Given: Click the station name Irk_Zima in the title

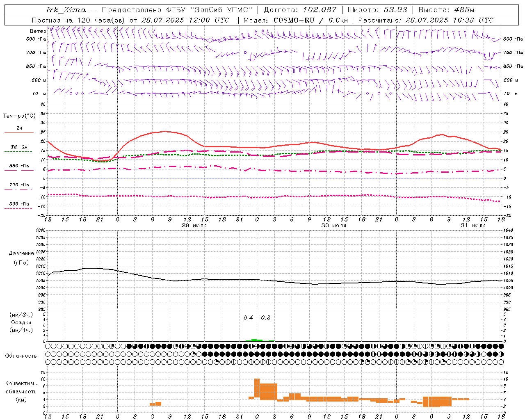Looking at the screenshot, I should coord(66,10).
